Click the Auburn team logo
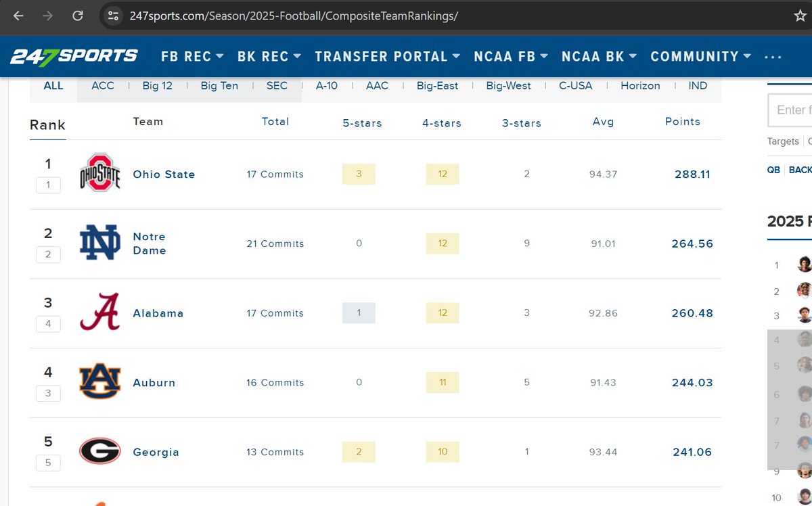This screenshot has width=812, height=506. coord(100,382)
